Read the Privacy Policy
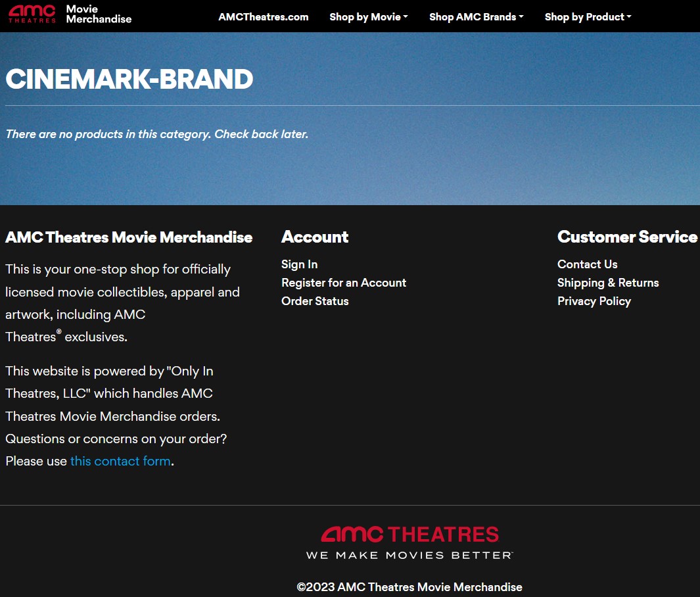Viewport: 700px width, 597px height. (x=594, y=301)
